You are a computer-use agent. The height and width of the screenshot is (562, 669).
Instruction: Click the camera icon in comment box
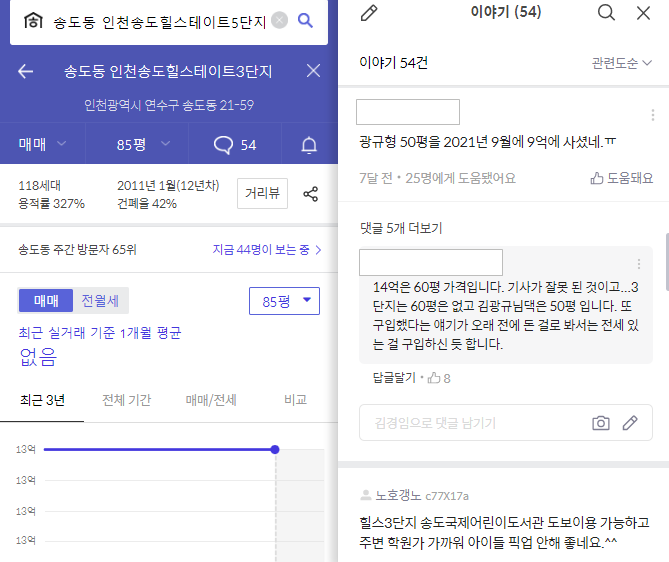pyautogui.click(x=601, y=423)
